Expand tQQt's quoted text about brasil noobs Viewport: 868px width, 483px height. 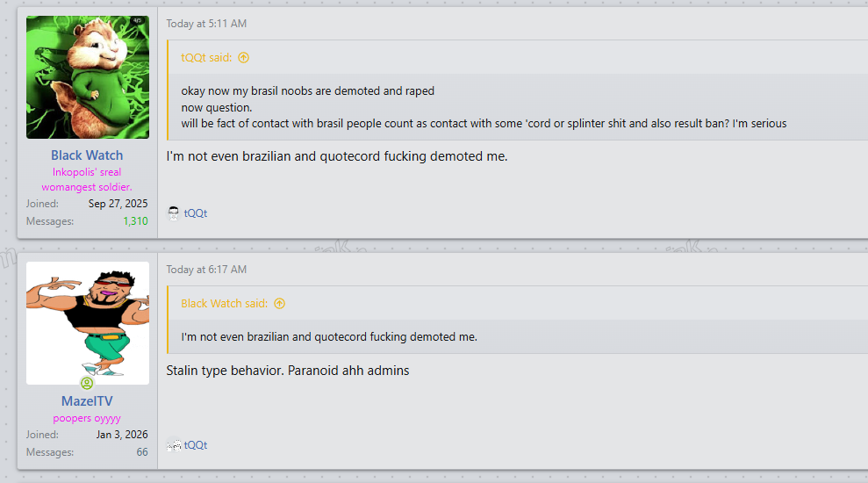(x=483, y=107)
